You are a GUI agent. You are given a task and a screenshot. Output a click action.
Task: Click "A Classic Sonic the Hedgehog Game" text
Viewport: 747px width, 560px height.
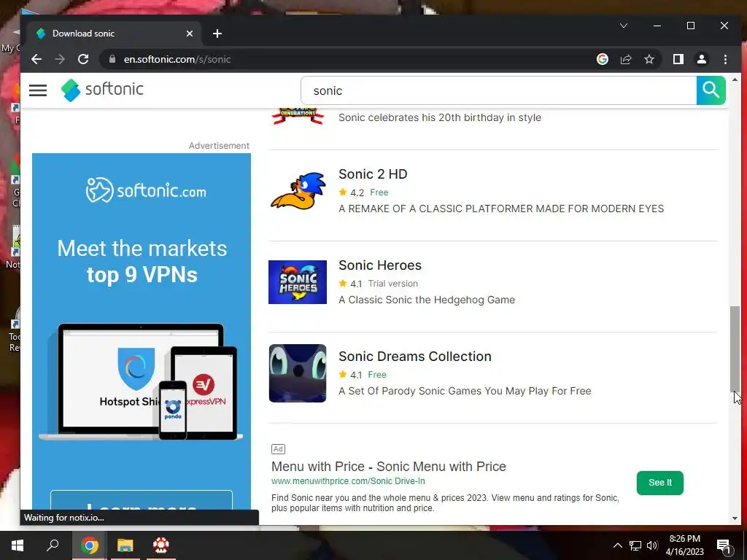427,300
